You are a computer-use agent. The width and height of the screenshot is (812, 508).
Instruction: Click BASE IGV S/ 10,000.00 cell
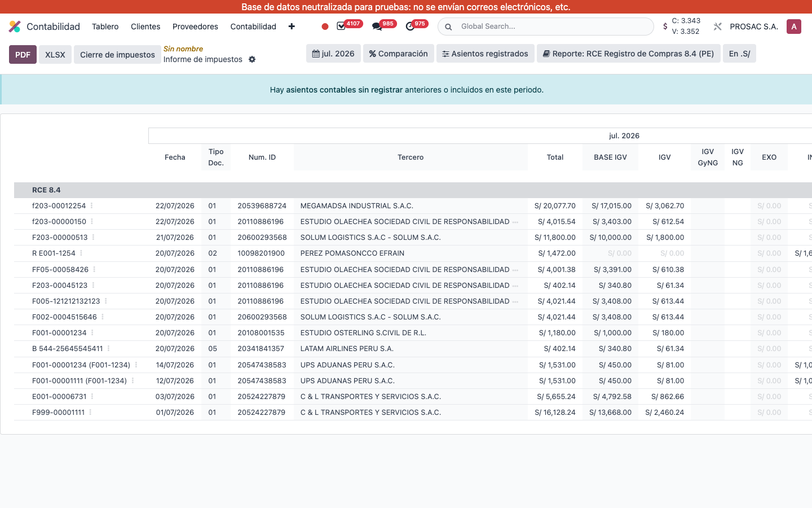click(x=611, y=238)
